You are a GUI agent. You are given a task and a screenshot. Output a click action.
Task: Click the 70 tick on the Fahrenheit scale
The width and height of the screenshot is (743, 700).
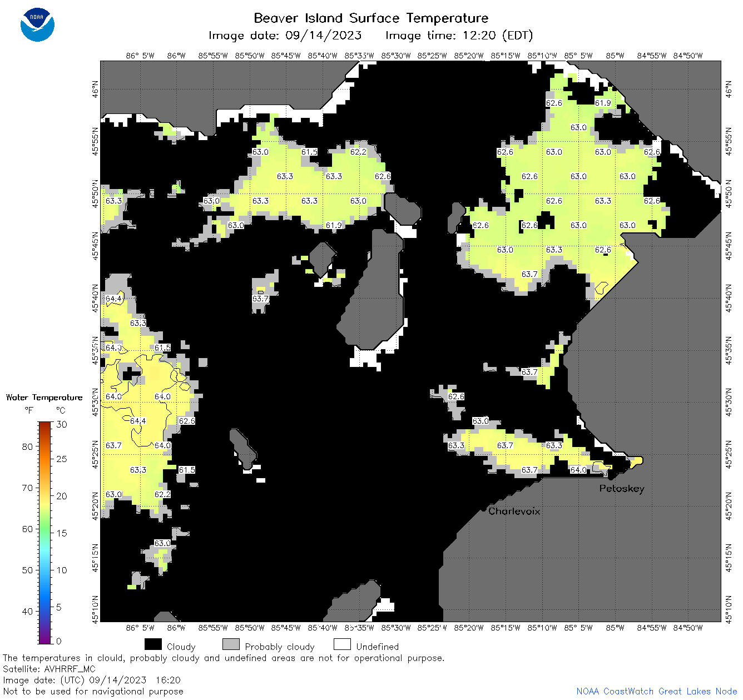[x=27, y=488]
